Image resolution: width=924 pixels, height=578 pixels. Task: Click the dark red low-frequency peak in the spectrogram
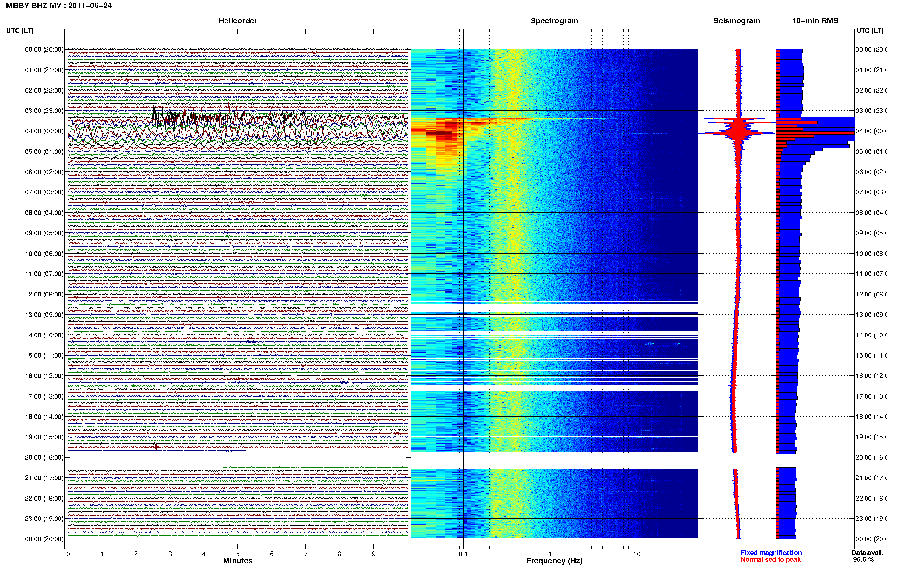point(439,133)
